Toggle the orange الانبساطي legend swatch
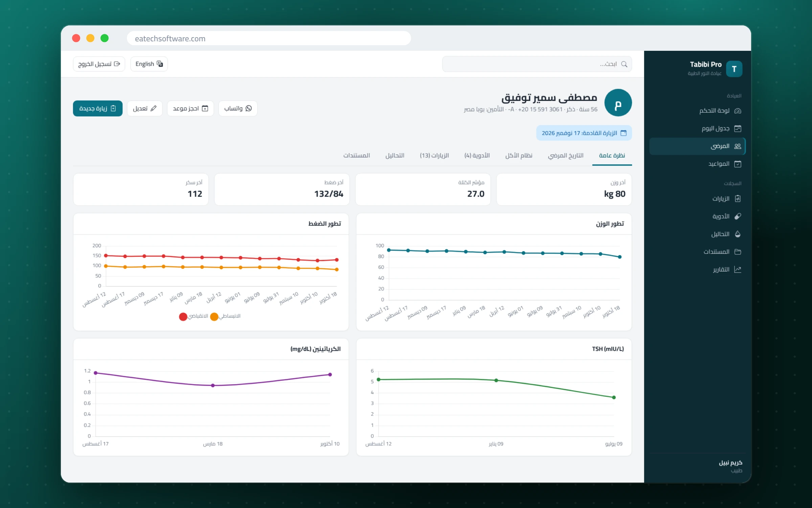This screenshot has height=508, width=812. tap(214, 316)
